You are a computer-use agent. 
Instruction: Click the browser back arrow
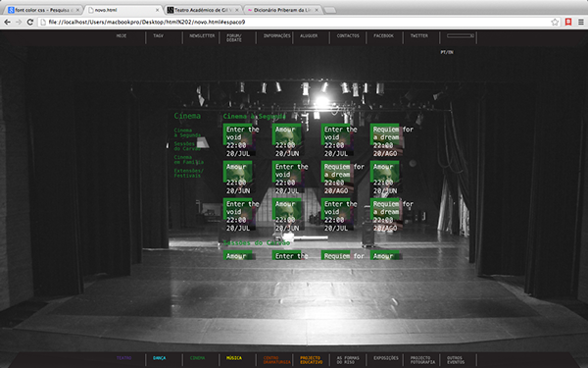[x=7, y=23]
